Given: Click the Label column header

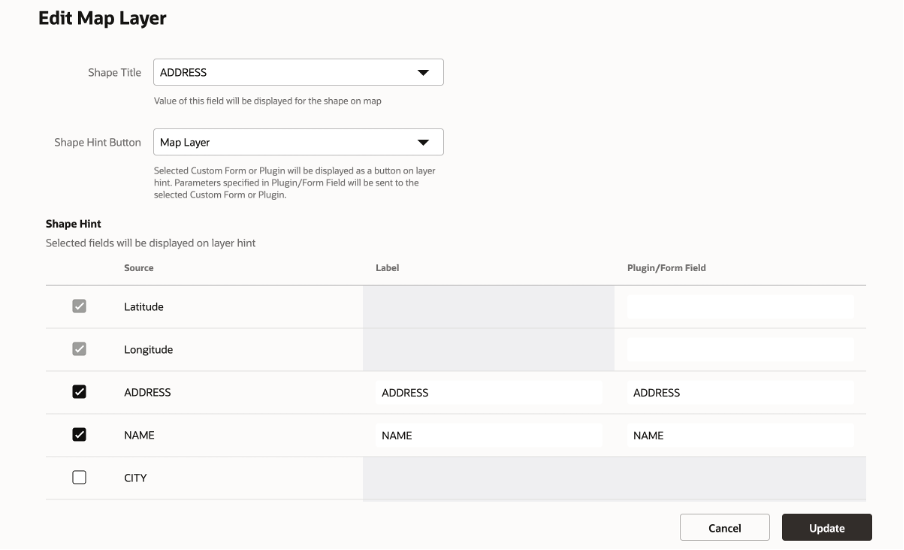Looking at the screenshot, I should 387,268.
